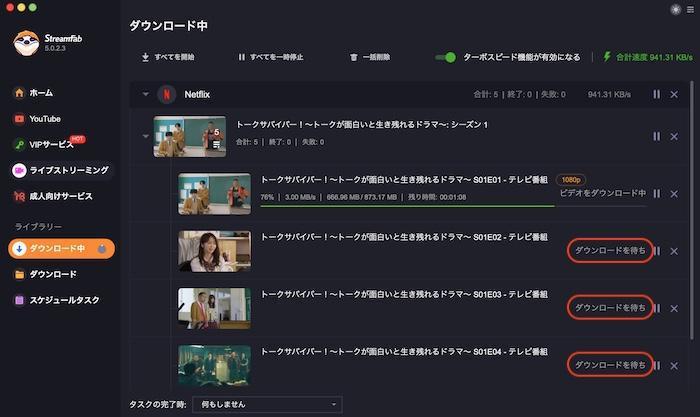Screen dimensions: 700x417
Task: Click the S01E03 episode thumbnail
Action: [214, 308]
